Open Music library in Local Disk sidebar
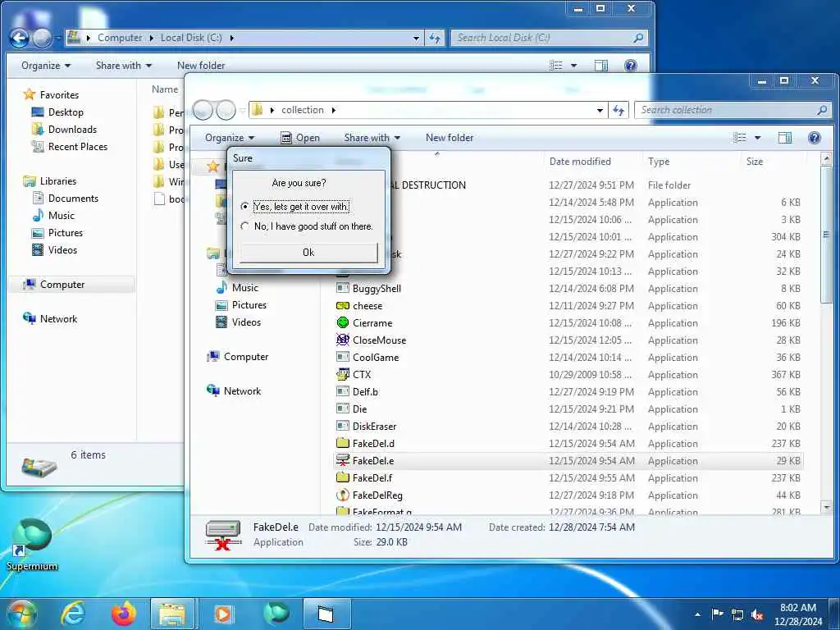Screen dimensions: 840x630 [53, 216]
